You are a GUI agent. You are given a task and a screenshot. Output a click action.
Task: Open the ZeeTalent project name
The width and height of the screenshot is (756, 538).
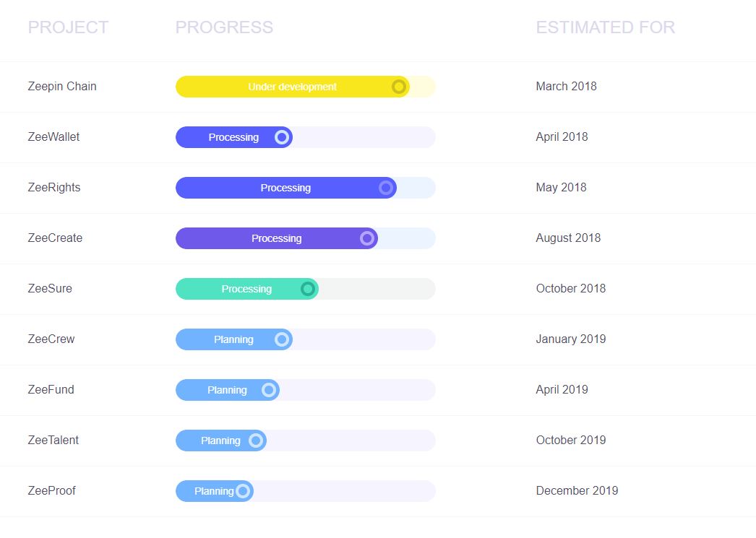[x=53, y=441]
